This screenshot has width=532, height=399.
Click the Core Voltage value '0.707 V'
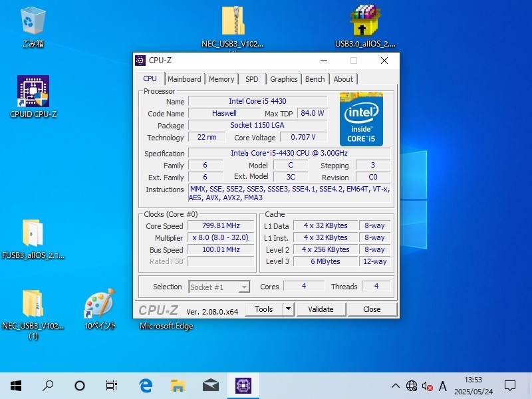[303, 137]
